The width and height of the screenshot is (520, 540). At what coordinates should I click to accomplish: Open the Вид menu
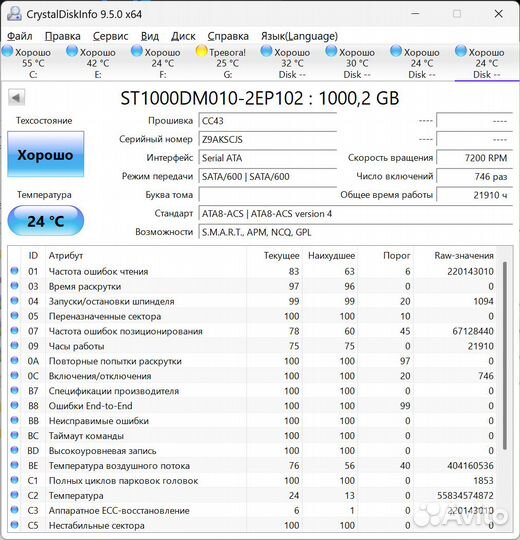click(x=150, y=36)
